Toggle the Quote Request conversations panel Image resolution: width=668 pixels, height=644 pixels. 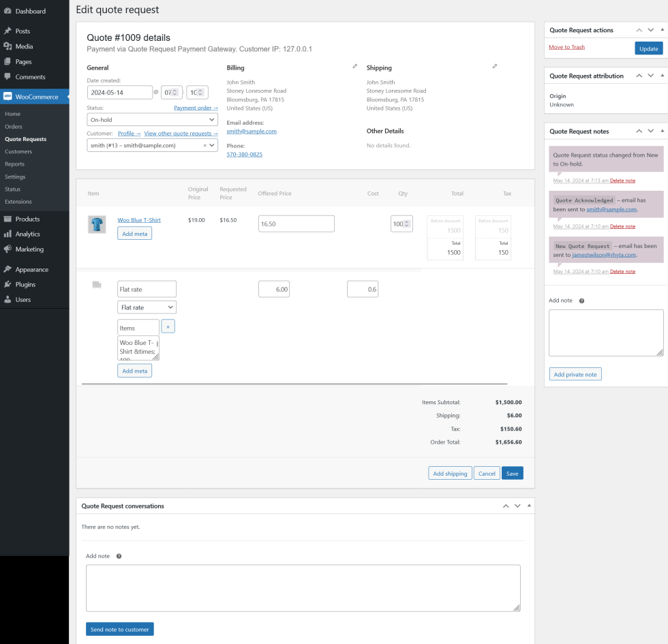tap(530, 506)
